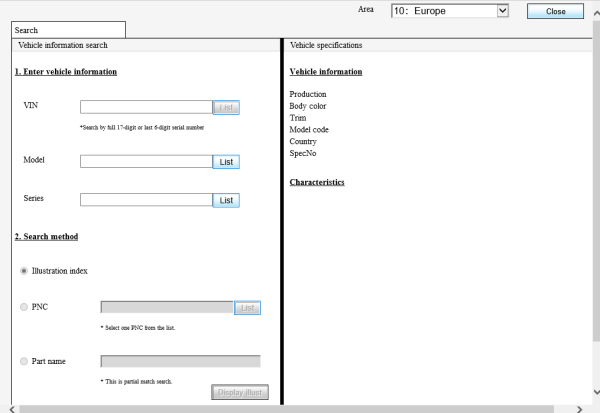Click the List button next to PNC
600x413 pixels.
248,308
